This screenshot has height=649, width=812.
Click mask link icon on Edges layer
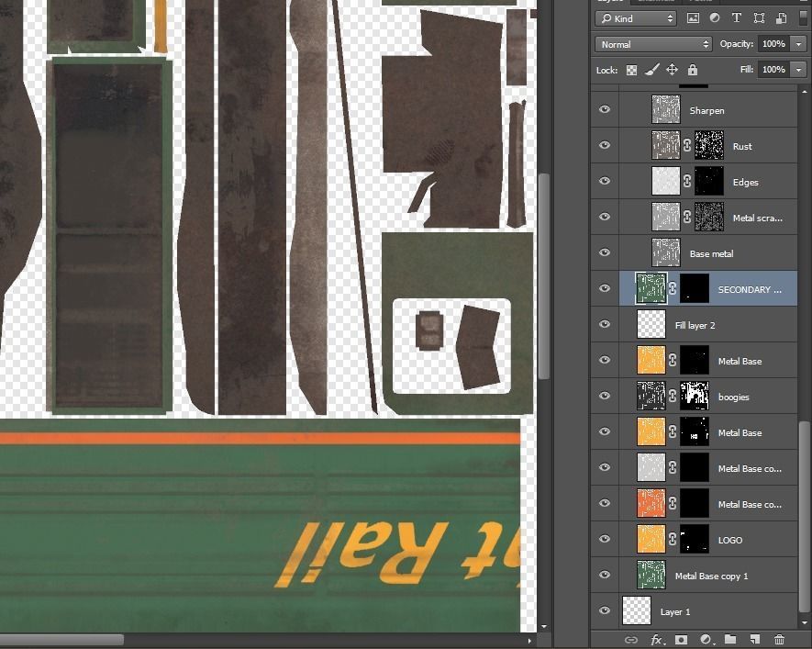coord(686,181)
